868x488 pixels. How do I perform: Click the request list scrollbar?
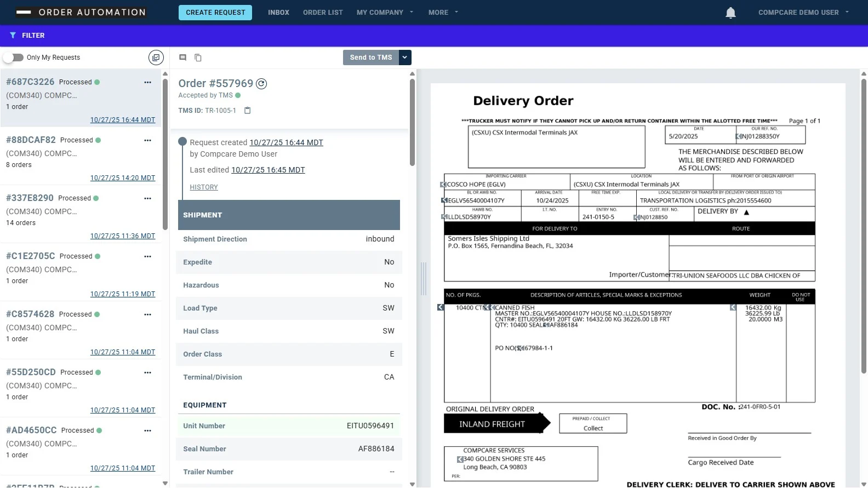165,154
